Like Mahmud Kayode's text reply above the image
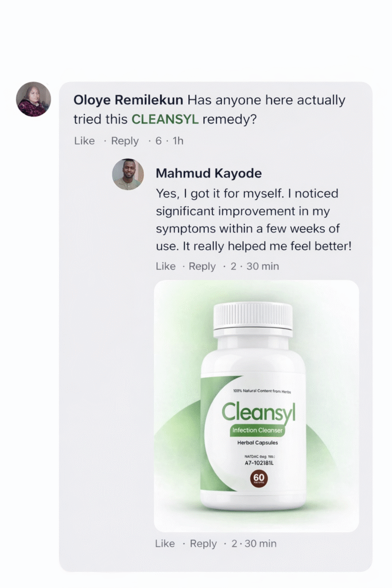The image size is (392, 588). click(166, 266)
